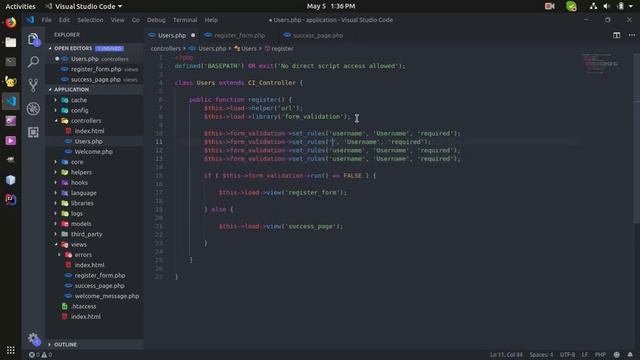The width and height of the screenshot is (640, 360).
Task: Expand the config folder
Action: point(56,110)
